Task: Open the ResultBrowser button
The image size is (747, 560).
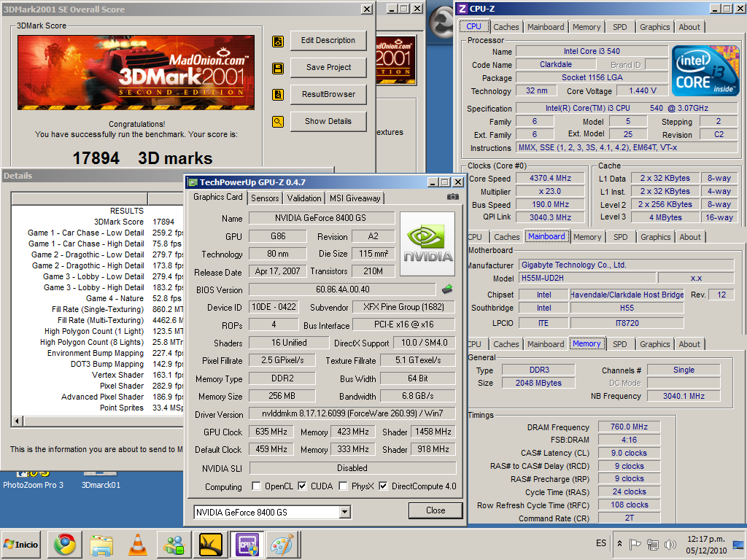Action: pyautogui.click(x=328, y=94)
